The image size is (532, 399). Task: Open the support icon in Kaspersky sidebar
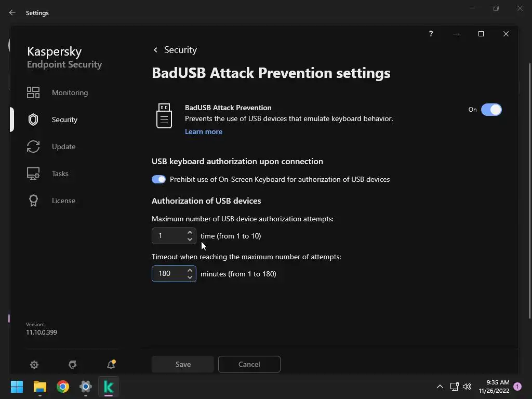click(x=73, y=364)
